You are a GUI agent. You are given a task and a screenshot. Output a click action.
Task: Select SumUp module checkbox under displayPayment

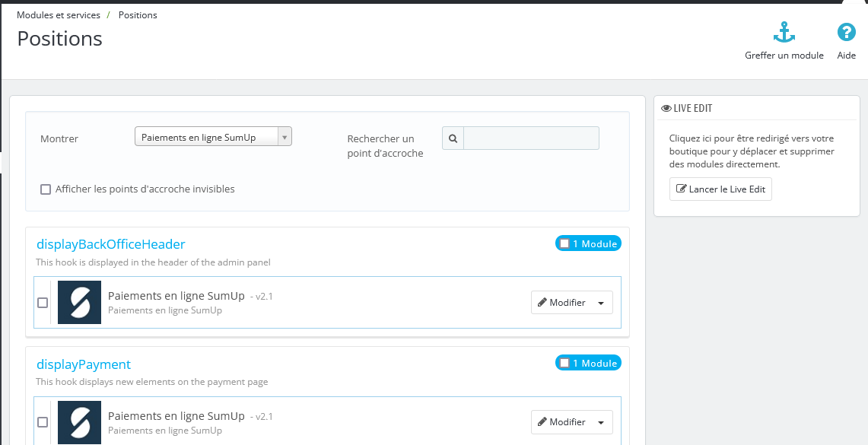point(43,422)
